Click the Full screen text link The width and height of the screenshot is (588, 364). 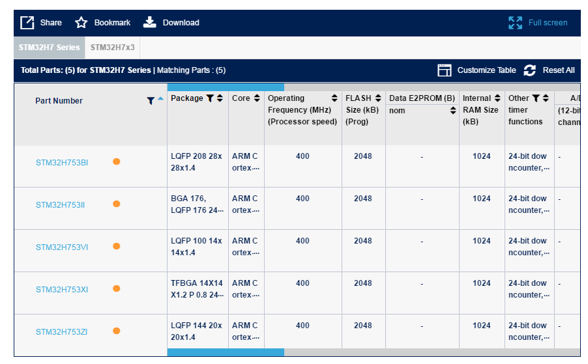pyautogui.click(x=548, y=23)
